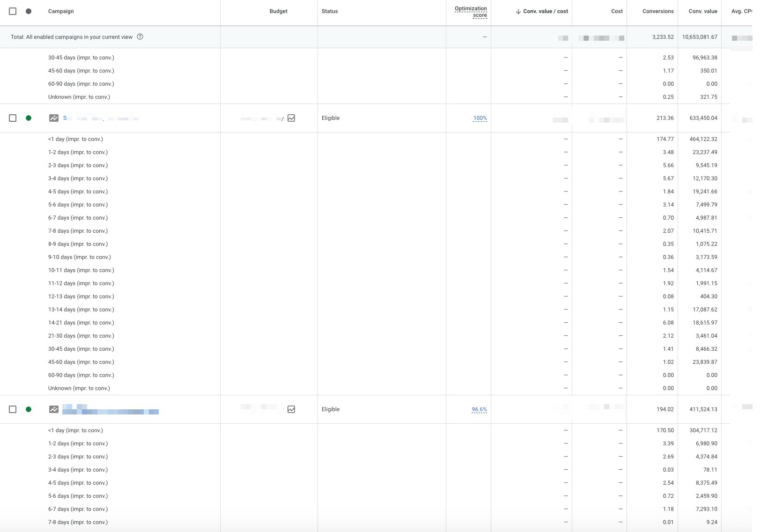The height and width of the screenshot is (532, 768).
Task: Click Optimization score column header
Action: pos(471,12)
